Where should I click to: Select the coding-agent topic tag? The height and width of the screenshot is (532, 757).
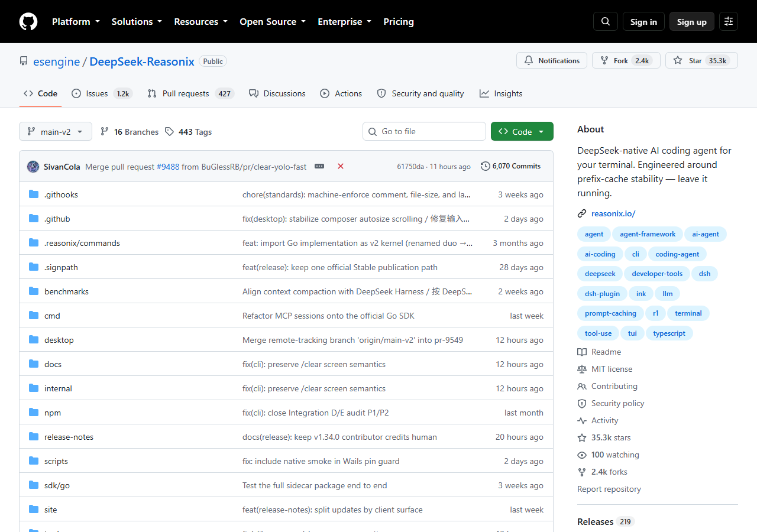(677, 254)
